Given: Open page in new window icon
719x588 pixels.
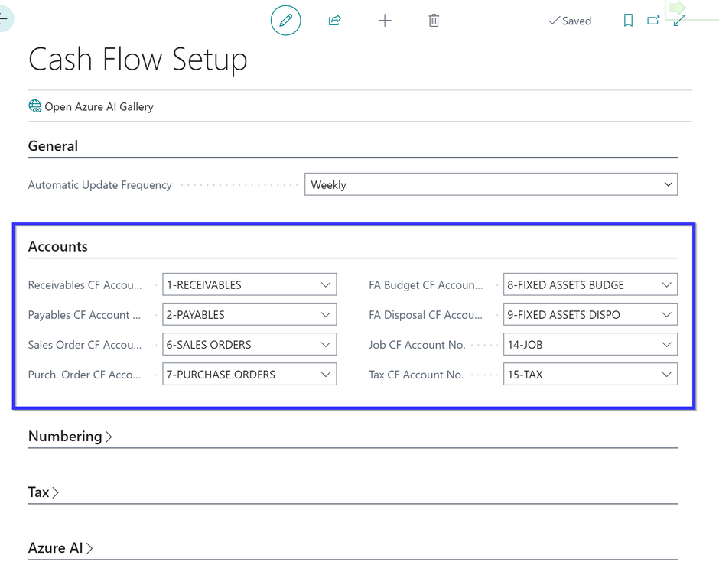Looking at the screenshot, I should point(653,21).
